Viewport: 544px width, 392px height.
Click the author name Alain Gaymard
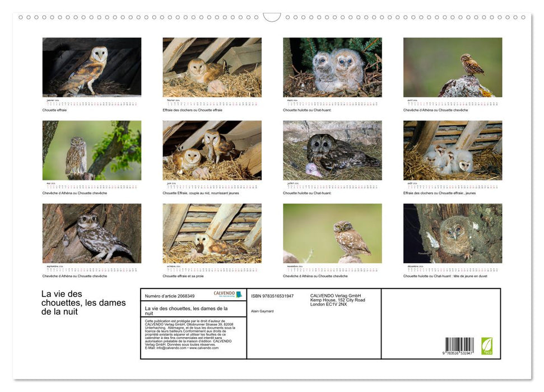262,311
